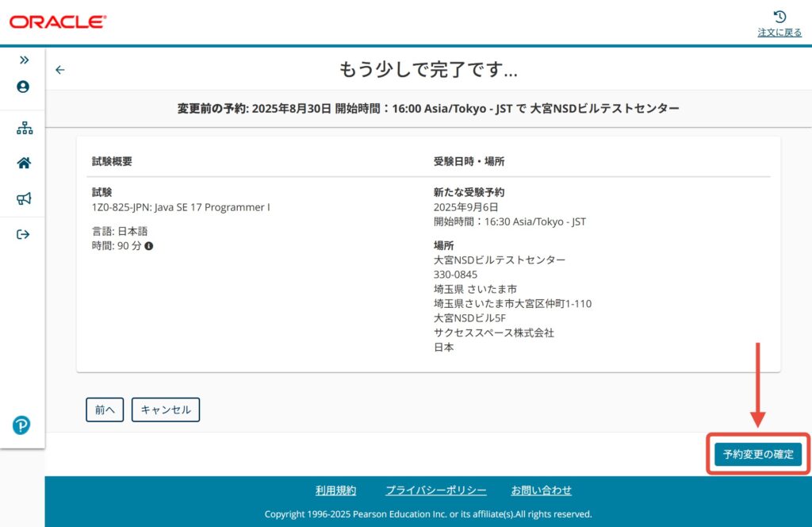This screenshot has height=527, width=812.
Task: Click the back arrow beside the page title
Action: pos(59,70)
